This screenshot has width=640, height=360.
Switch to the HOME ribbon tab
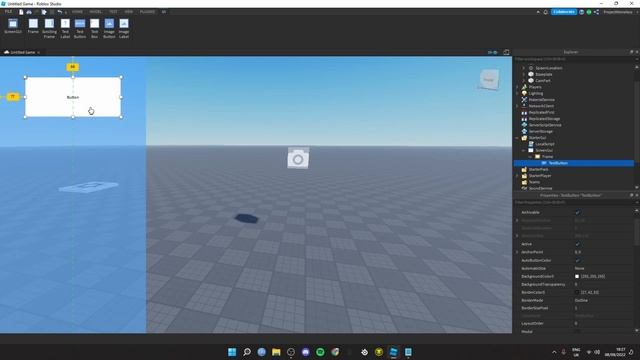coord(77,12)
